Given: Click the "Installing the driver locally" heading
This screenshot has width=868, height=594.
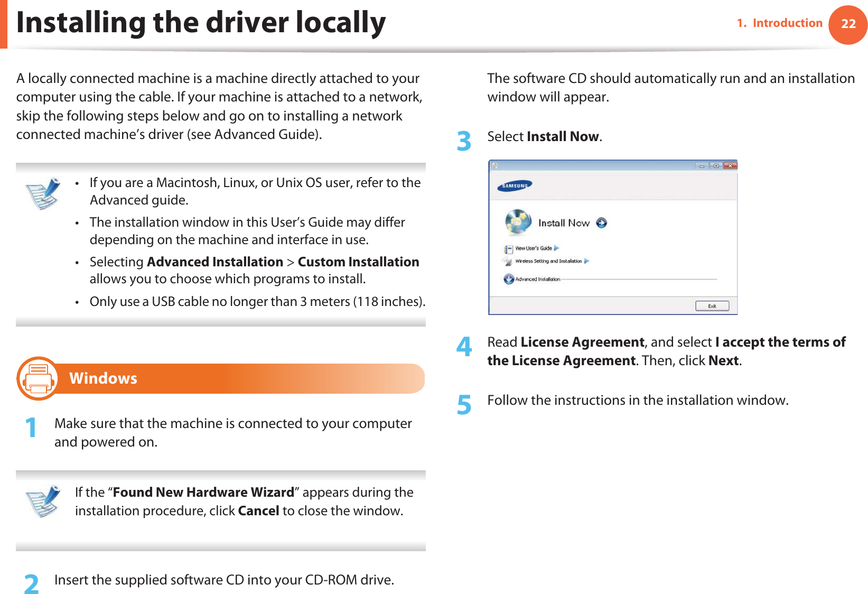Looking at the screenshot, I should pos(201,23).
